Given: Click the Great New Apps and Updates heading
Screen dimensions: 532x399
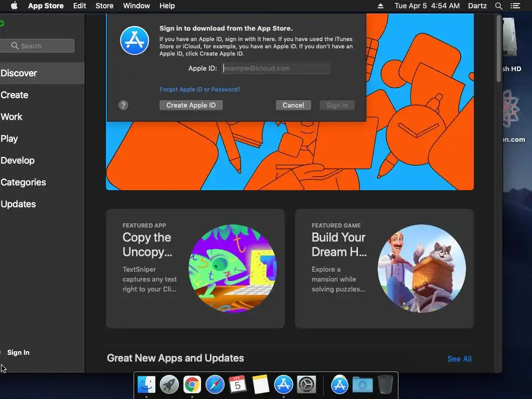Looking at the screenshot, I should [x=176, y=358].
